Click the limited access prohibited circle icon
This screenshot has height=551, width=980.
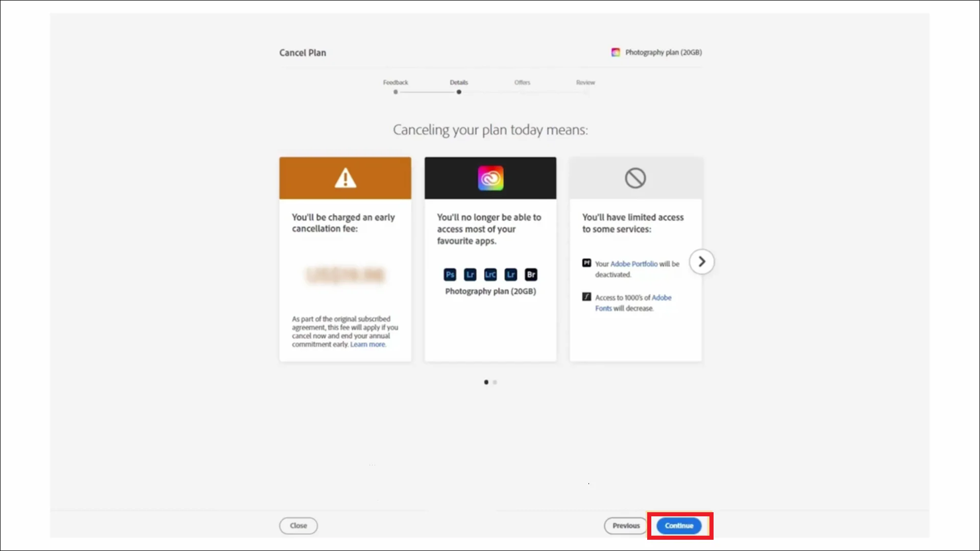(x=635, y=178)
